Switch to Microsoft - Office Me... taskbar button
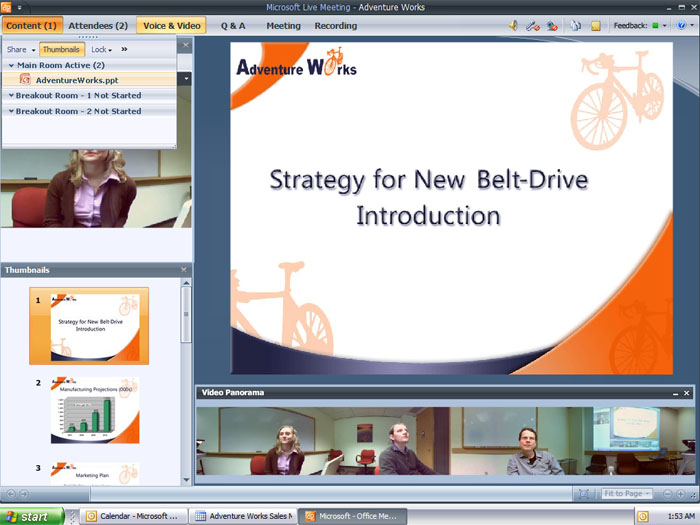 coord(352,516)
